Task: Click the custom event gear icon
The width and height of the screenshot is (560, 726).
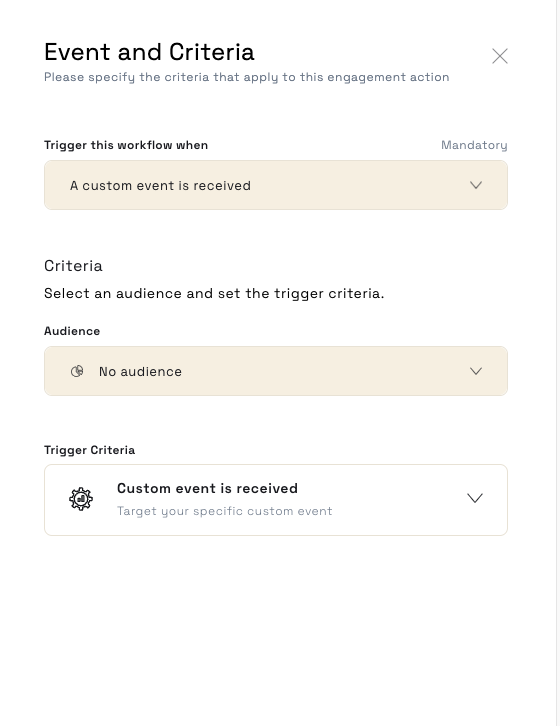Action: 81,499
